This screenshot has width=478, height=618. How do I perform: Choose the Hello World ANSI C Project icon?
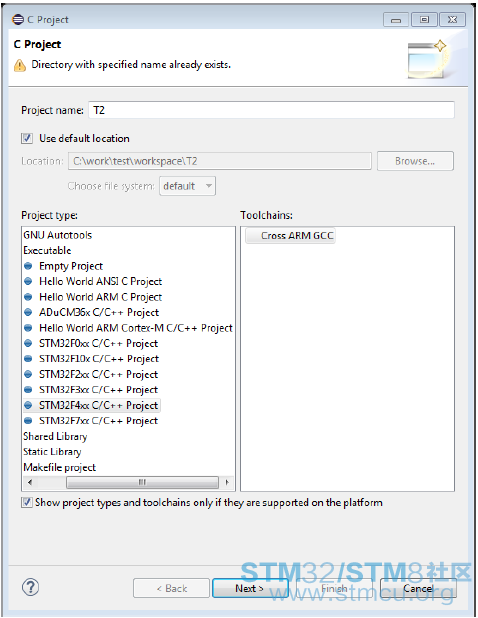pyautogui.click(x=28, y=281)
